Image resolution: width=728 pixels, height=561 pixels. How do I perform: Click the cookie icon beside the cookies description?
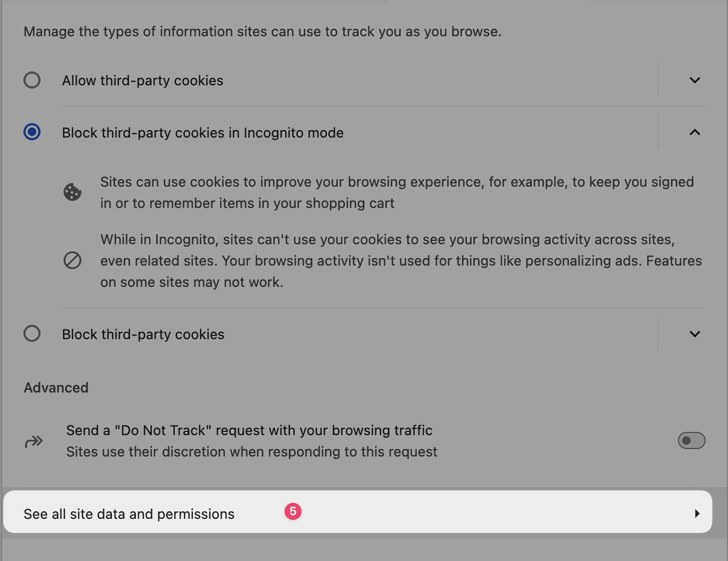pos(72,192)
